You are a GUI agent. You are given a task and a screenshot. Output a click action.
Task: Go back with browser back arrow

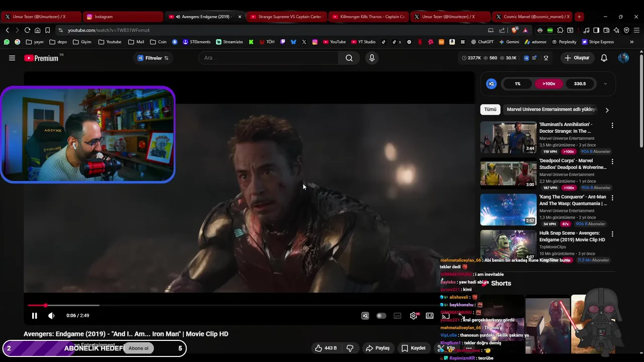(7, 30)
